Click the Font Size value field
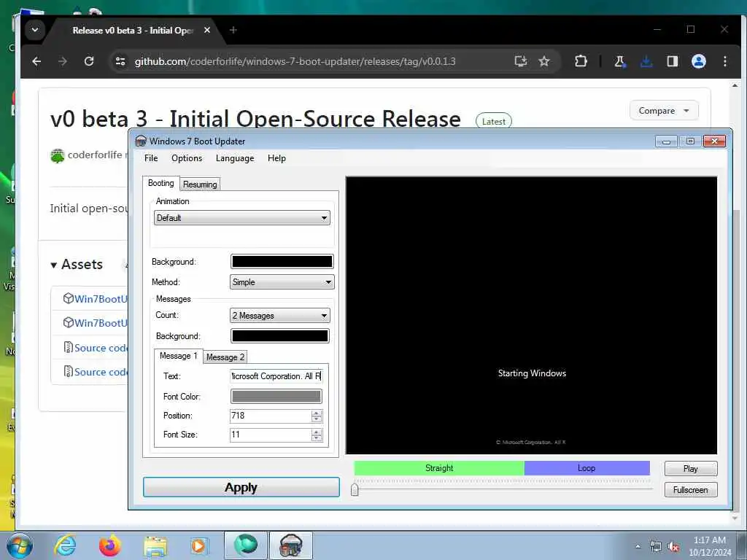The image size is (747, 560). pyautogui.click(x=271, y=435)
